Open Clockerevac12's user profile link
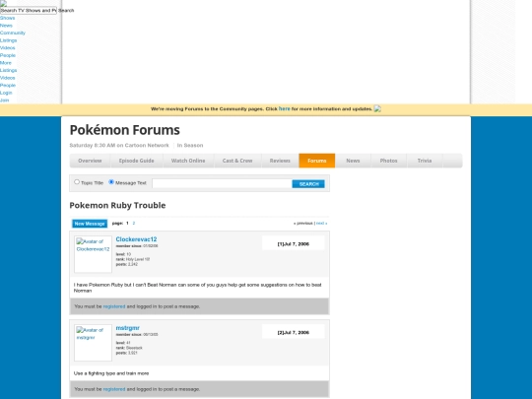The height and width of the screenshot is (399, 532). 136,239
